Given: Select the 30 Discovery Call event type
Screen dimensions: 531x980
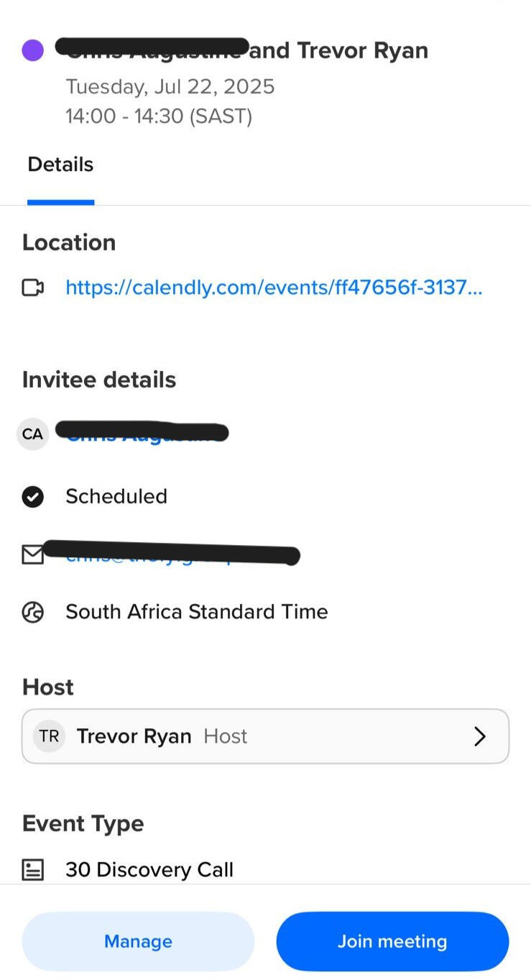Looking at the screenshot, I should pos(149,870).
